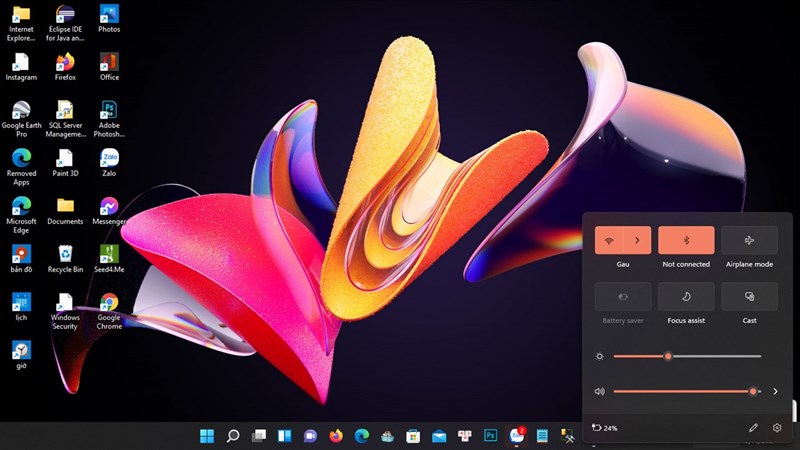Select the bản đồ maps desktop icon

tap(21, 259)
